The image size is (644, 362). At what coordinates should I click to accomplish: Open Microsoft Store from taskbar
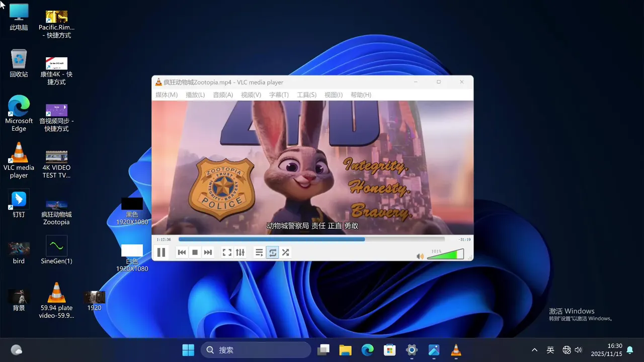coord(389,350)
